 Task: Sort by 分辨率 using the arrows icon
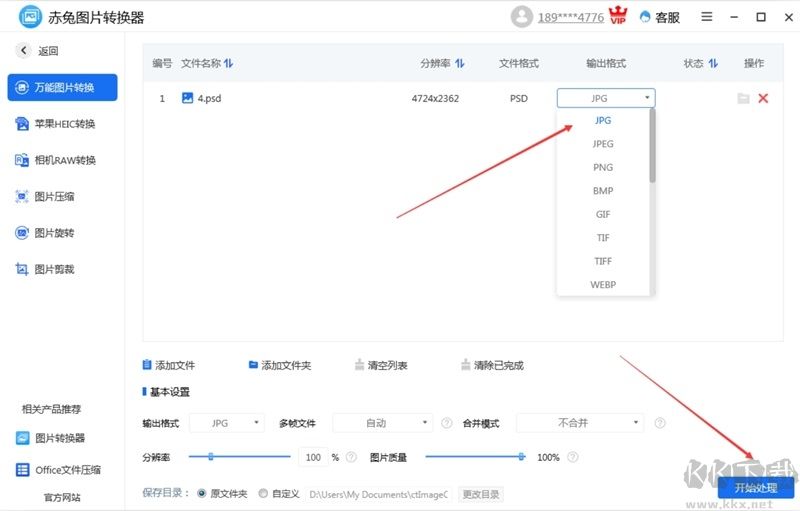coord(460,63)
